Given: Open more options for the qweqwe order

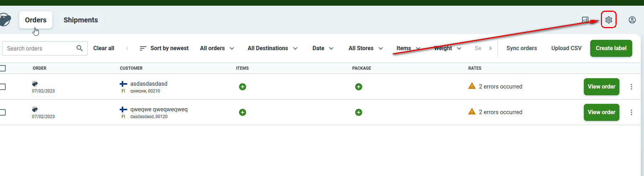Looking at the screenshot, I should [x=631, y=112].
